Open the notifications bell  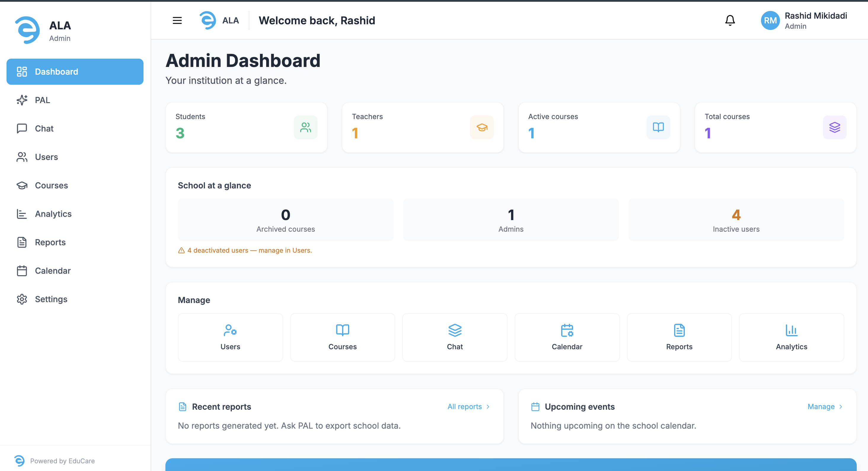[x=730, y=20]
